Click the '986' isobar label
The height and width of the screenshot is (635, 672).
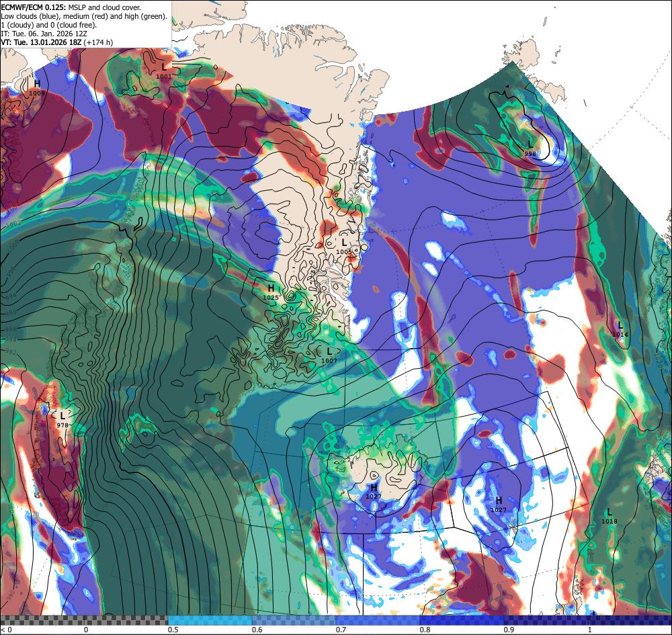pos(10,329)
